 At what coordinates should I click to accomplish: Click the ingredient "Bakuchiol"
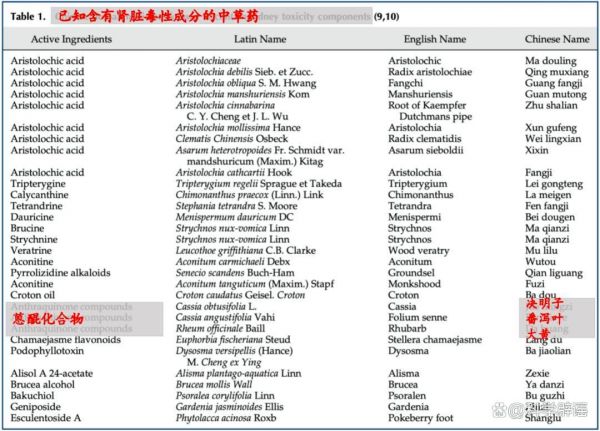(x=33, y=396)
